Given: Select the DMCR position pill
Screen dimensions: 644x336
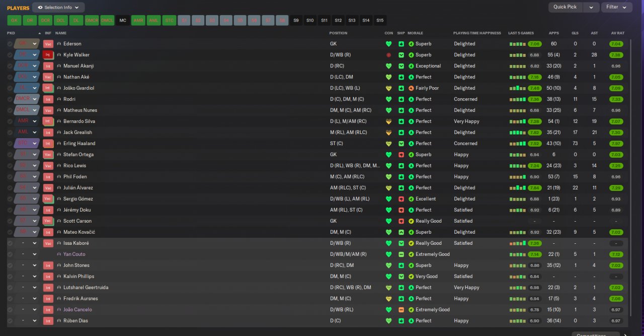Looking at the screenshot, I should [92, 20].
